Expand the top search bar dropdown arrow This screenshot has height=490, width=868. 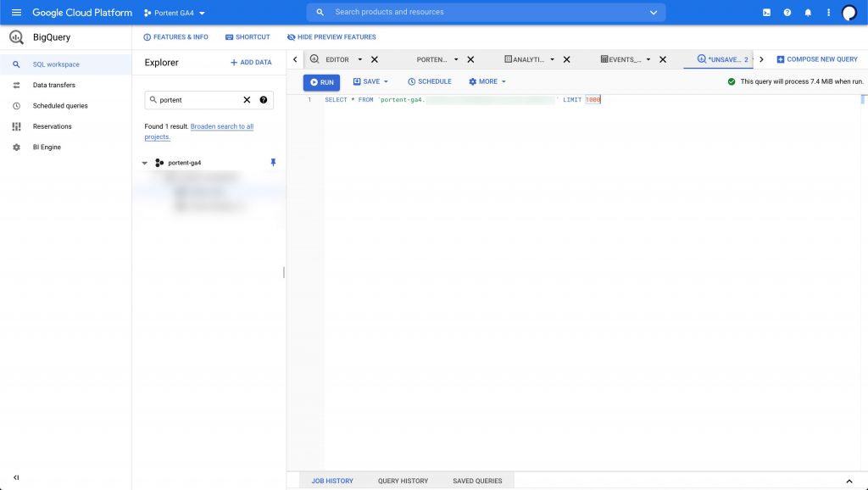point(654,13)
